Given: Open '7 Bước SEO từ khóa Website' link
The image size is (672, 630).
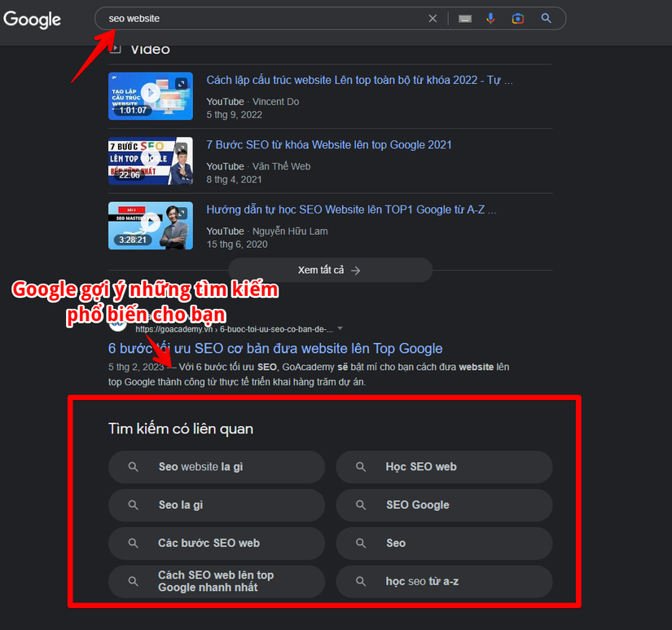Looking at the screenshot, I should [329, 145].
